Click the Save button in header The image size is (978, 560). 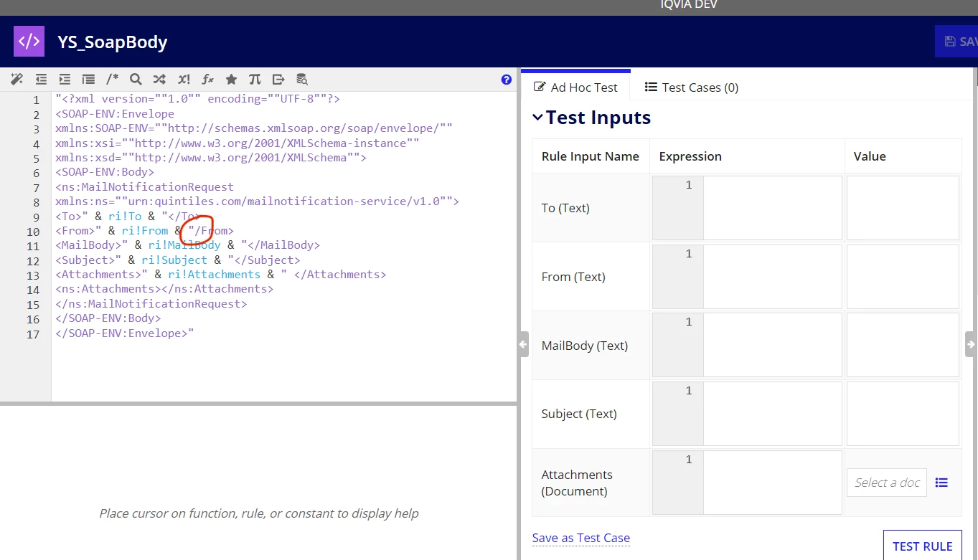click(956, 42)
